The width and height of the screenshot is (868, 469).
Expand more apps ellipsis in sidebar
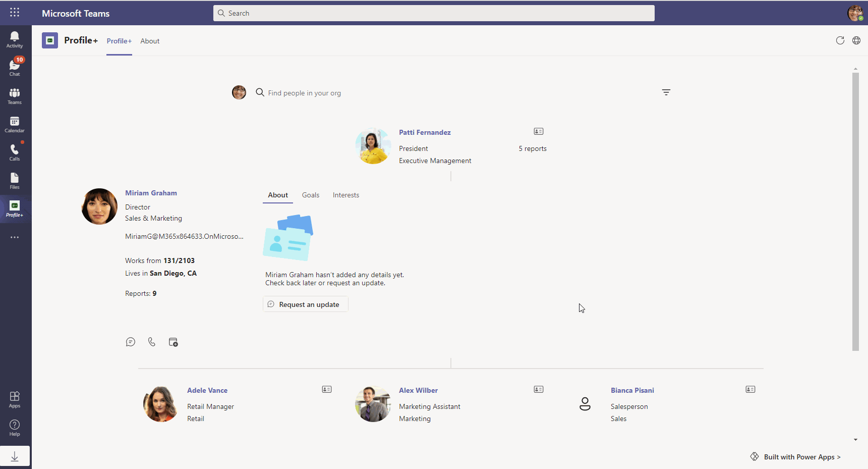[15, 237]
